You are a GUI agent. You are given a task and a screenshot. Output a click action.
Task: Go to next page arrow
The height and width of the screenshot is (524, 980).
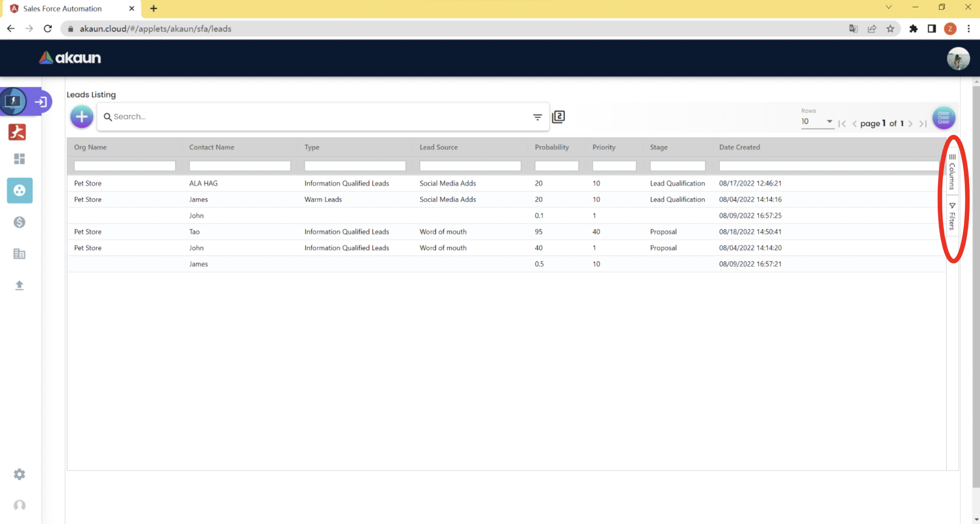(x=910, y=124)
